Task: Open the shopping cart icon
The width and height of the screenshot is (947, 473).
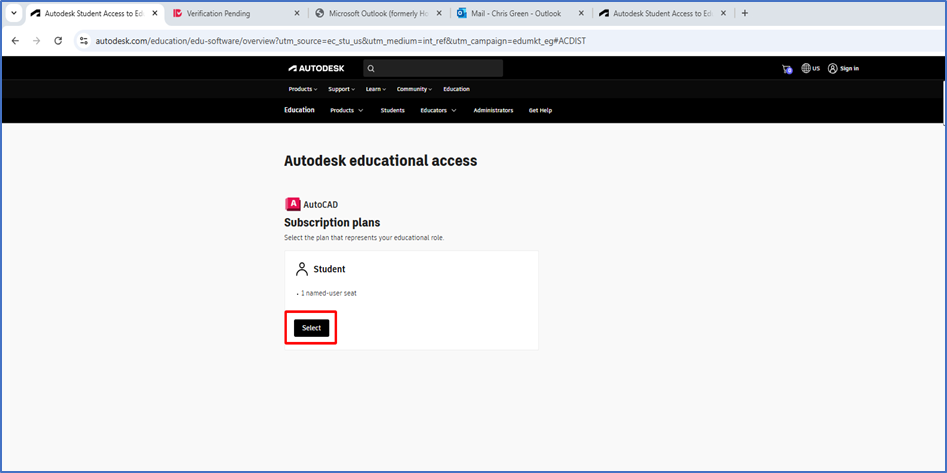Action: (786, 69)
